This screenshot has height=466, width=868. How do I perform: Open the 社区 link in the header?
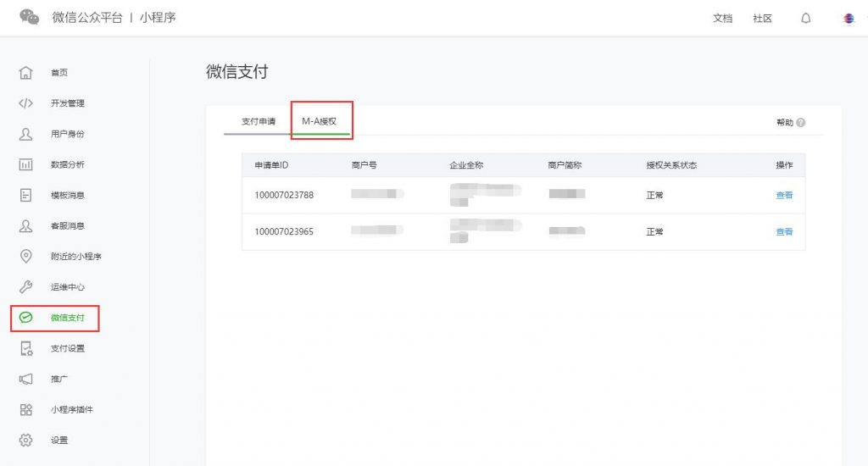pos(762,19)
